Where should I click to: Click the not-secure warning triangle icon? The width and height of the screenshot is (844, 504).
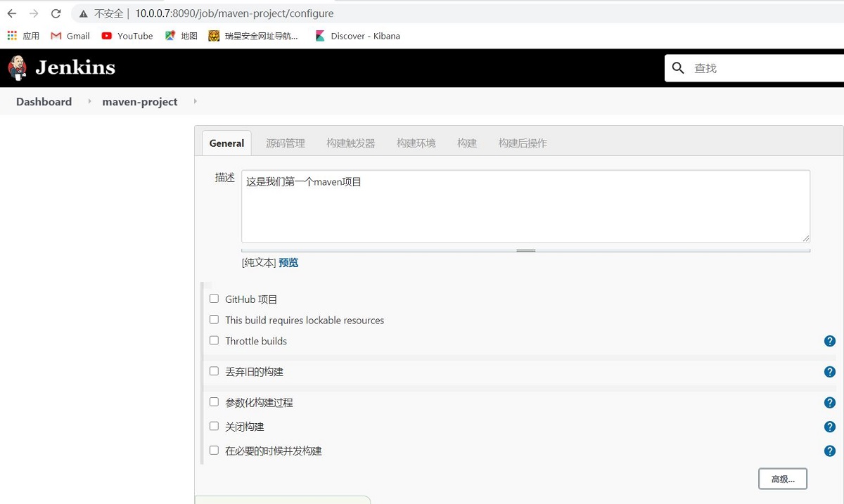click(x=84, y=13)
